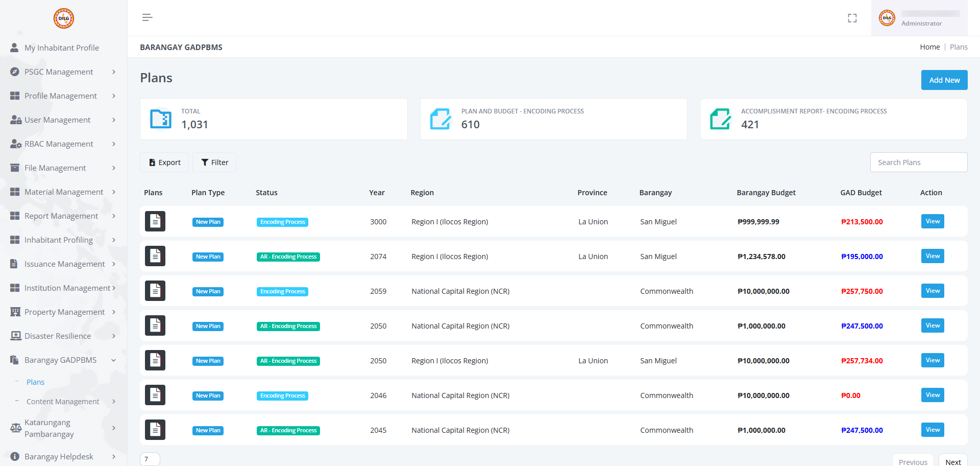Viewport: 980px width, 466px height.
Task: Click the Encoding Process badge for year 2059
Action: tap(282, 291)
